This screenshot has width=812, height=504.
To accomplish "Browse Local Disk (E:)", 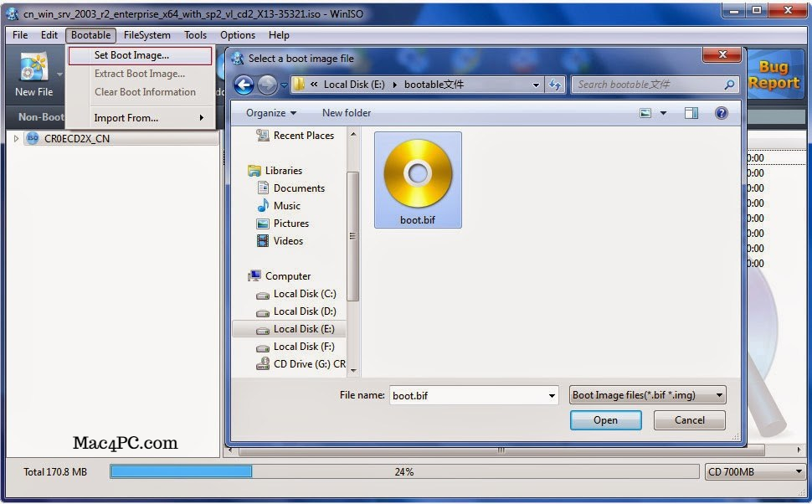I will click(x=289, y=329).
